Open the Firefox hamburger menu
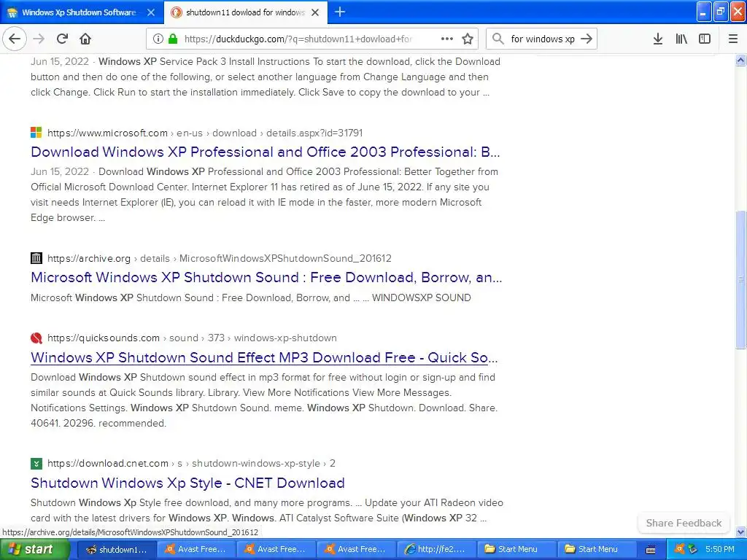 coord(733,39)
